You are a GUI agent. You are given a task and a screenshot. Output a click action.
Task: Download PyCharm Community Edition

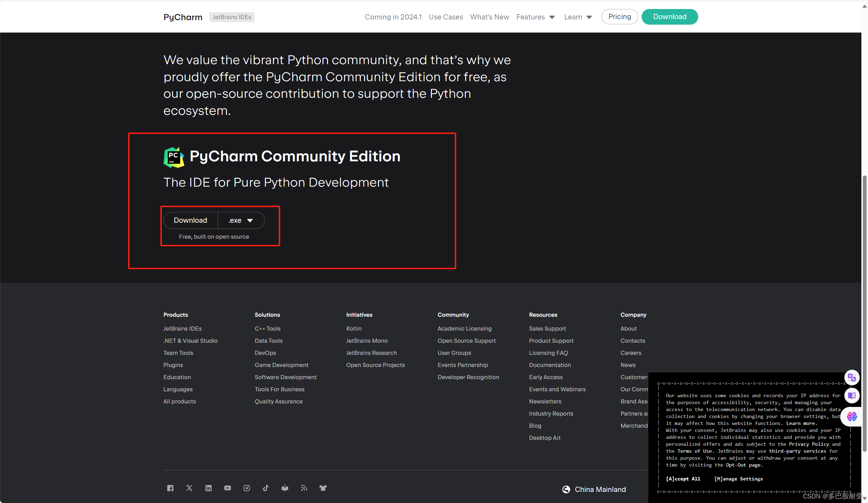click(191, 220)
